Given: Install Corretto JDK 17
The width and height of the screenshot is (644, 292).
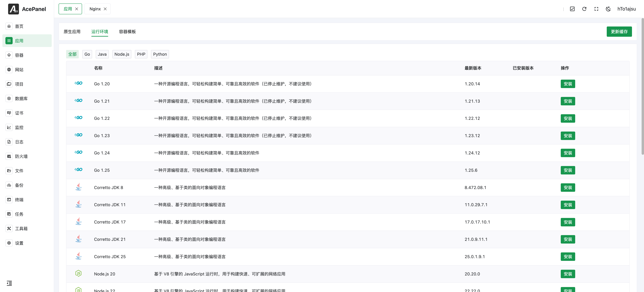Looking at the screenshot, I should (568, 222).
